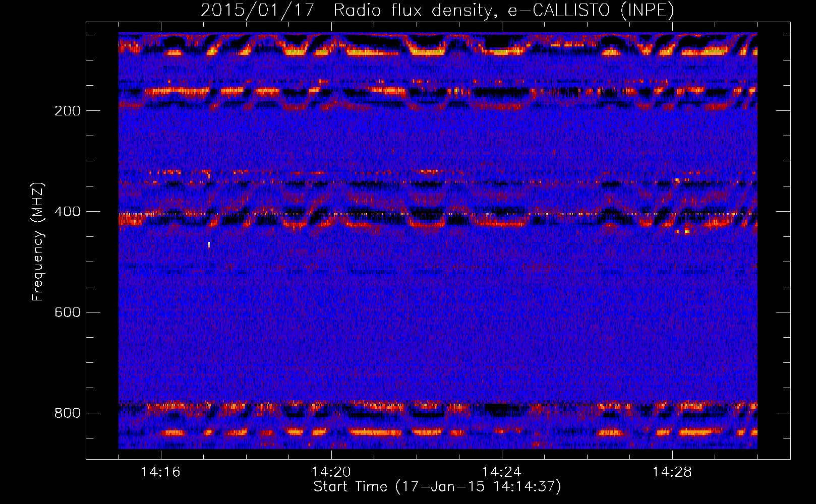Select the 800 frequency tick label
This screenshot has width=816, height=504.
point(68,413)
